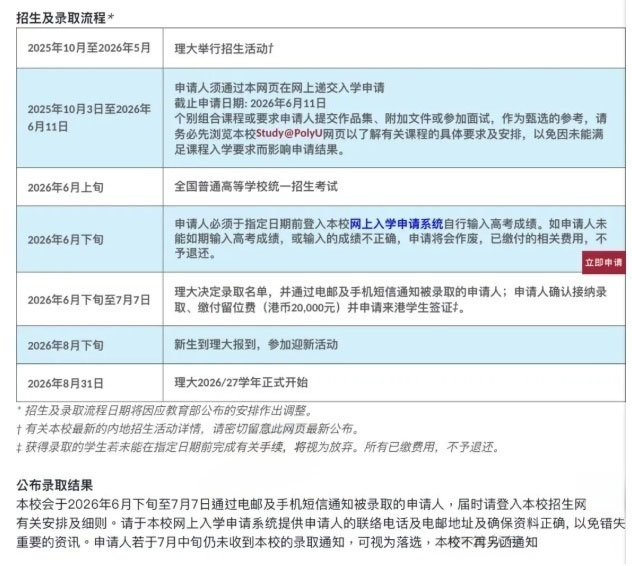
Task: Click the line 截止申请日期: 2026年6月11日
Action: (250, 103)
